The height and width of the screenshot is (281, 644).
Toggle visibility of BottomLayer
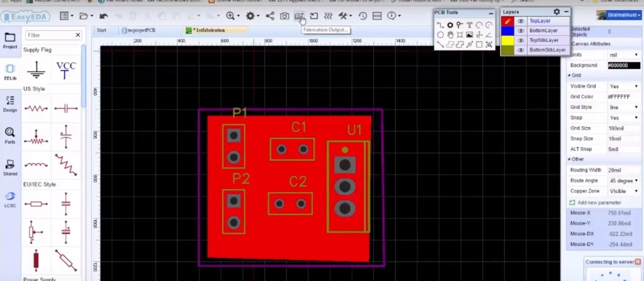point(521,31)
